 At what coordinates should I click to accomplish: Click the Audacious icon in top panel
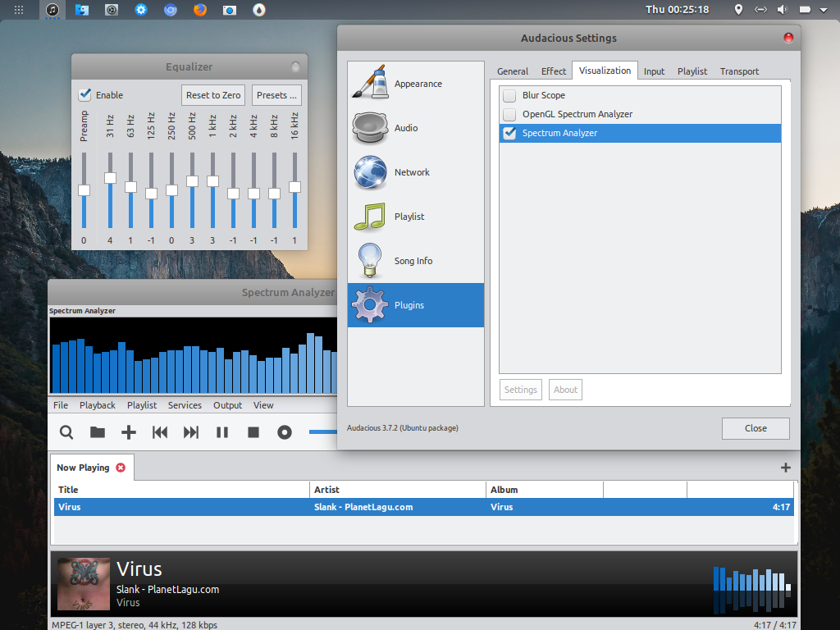pyautogui.click(x=52, y=10)
